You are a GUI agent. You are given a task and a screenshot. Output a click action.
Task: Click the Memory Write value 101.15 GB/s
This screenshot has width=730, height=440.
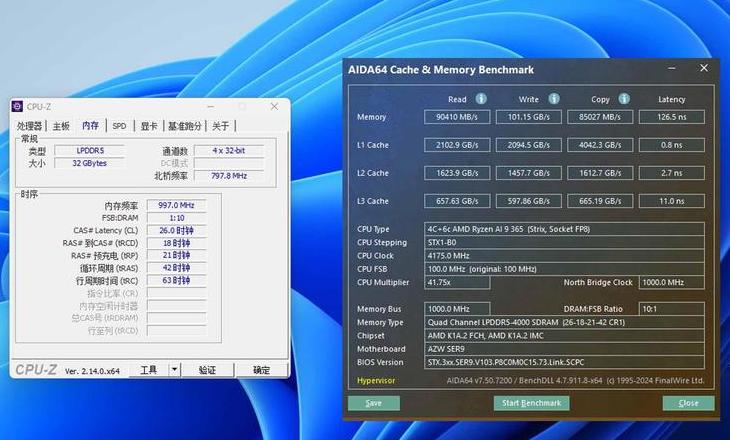point(528,117)
